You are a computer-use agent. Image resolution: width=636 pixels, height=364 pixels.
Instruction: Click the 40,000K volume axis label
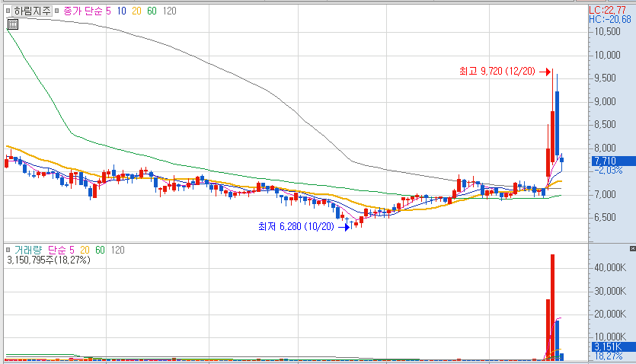pyautogui.click(x=610, y=268)
